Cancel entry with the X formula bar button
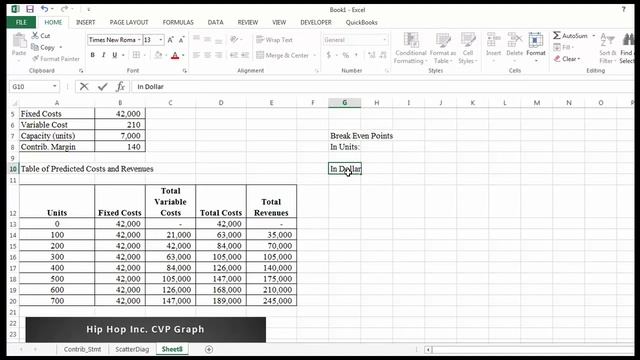The height and width of the screenshot is (360, 640). coord(84,87)
